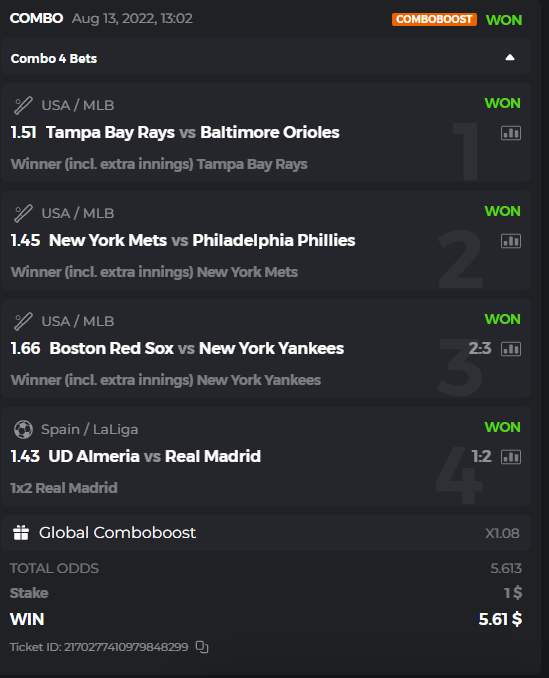
Task: Open stats icon for Tampa Bay Rays match
Action: [x=511, y=133]
